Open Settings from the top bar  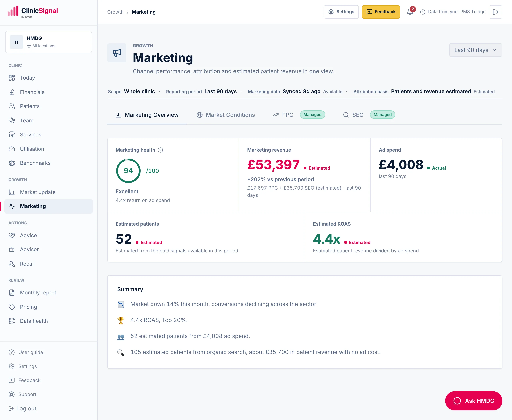coord(341,12)
